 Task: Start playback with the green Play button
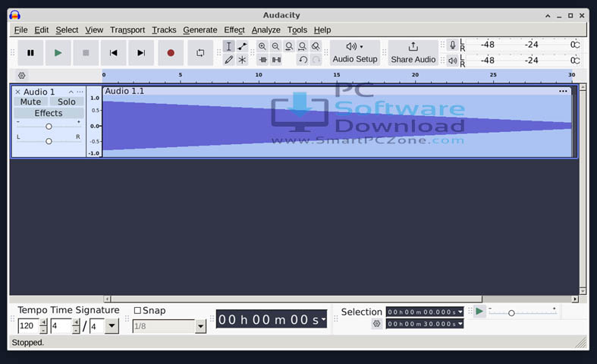(x=58, y=53)
